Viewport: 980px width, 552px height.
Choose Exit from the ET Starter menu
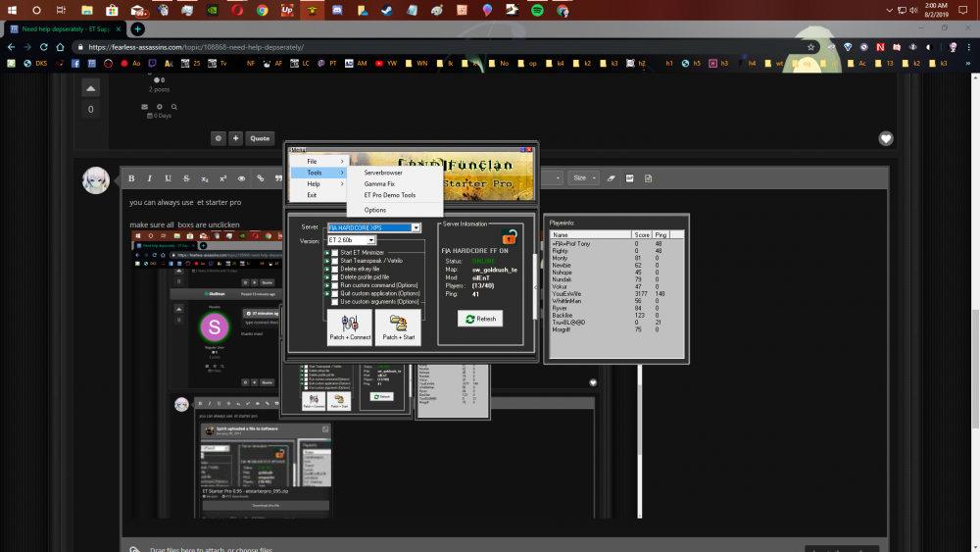318,195
